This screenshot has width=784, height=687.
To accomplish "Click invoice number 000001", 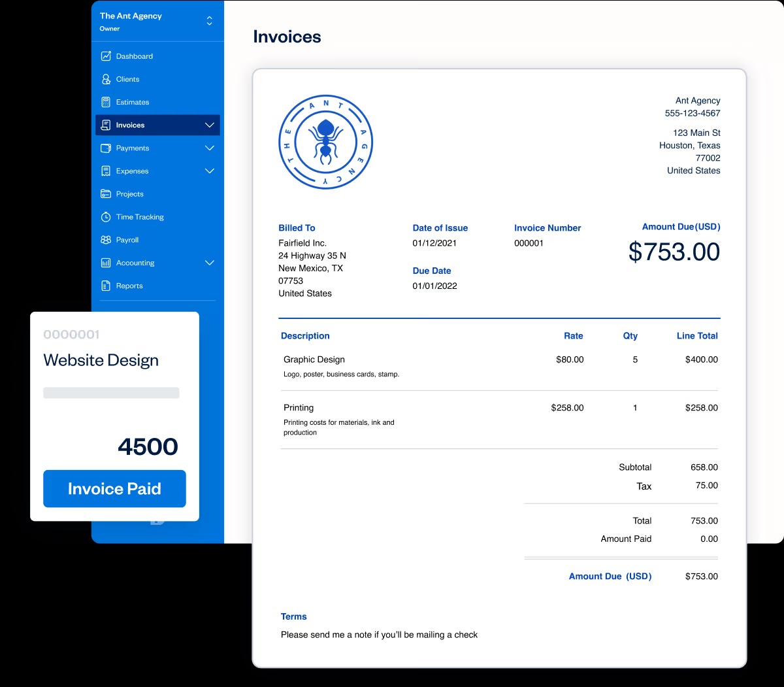I will coord(529,243).
